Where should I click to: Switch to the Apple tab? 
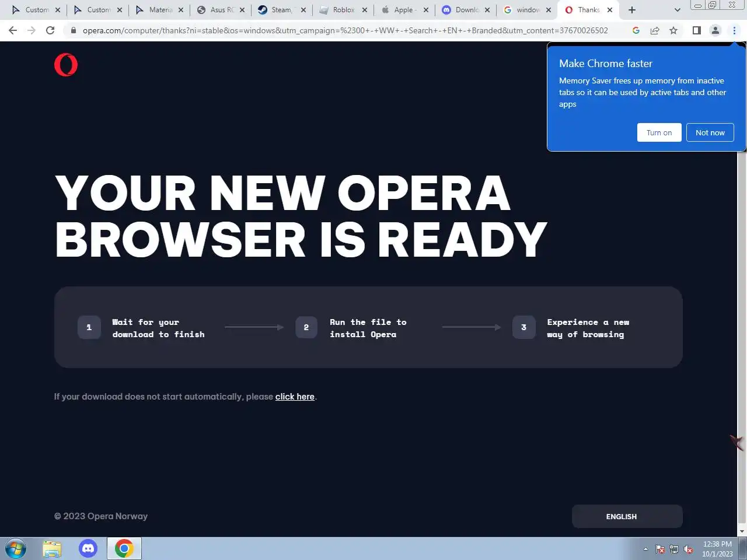(x=405, y=10)
